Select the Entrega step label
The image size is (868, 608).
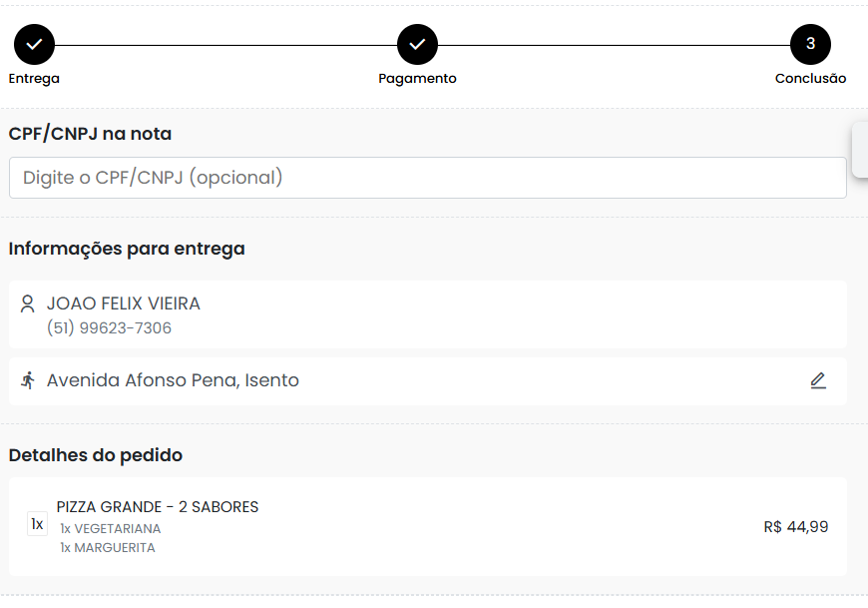click(34, 79)
